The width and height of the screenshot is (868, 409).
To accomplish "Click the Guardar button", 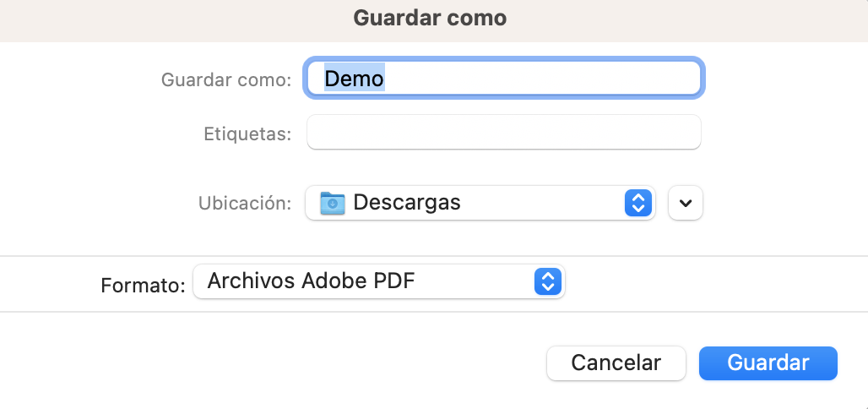I will pos(768,363).
